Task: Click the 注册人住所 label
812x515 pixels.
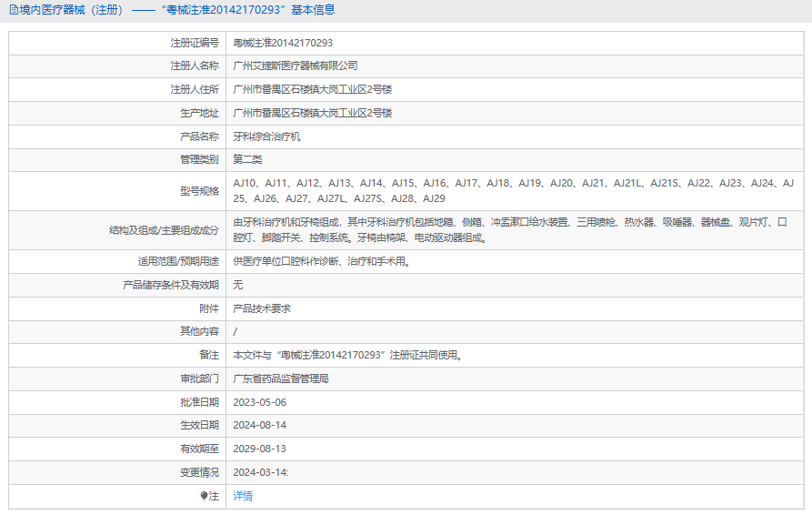Action: coord(195,90)
